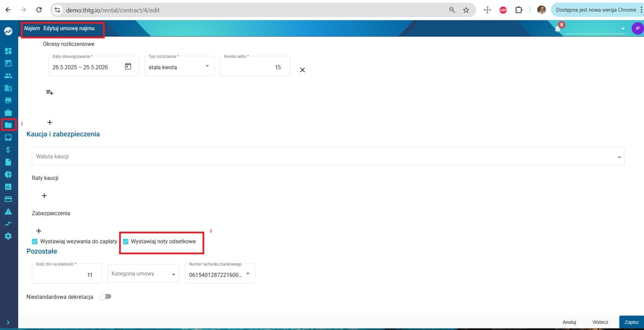Click the Wstecz button
The height and width of the screenshot is (330, 644).
coord(600,322)
